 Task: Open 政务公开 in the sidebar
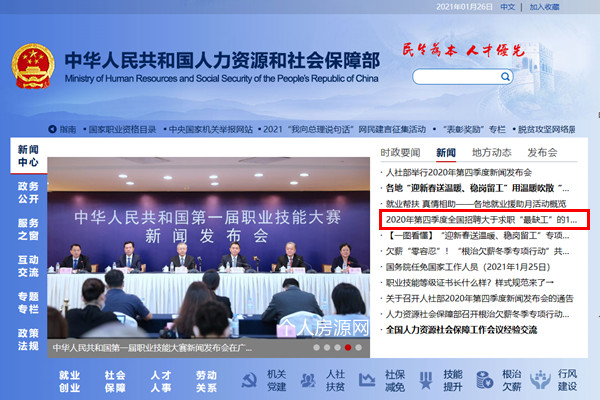click(x=28, y=193)
